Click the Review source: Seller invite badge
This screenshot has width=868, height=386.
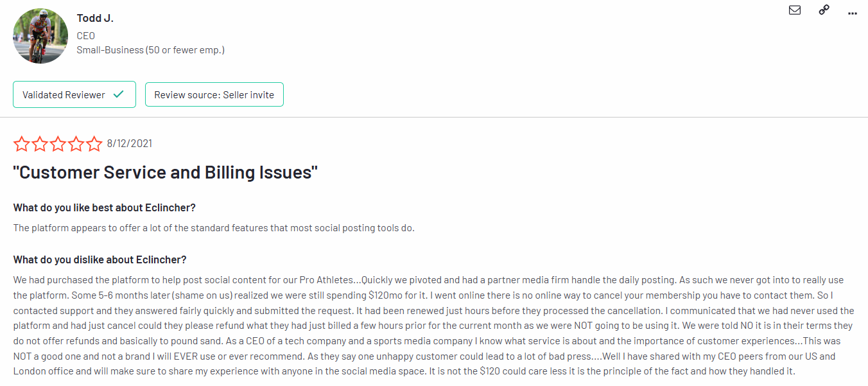[x=214, y=94]
